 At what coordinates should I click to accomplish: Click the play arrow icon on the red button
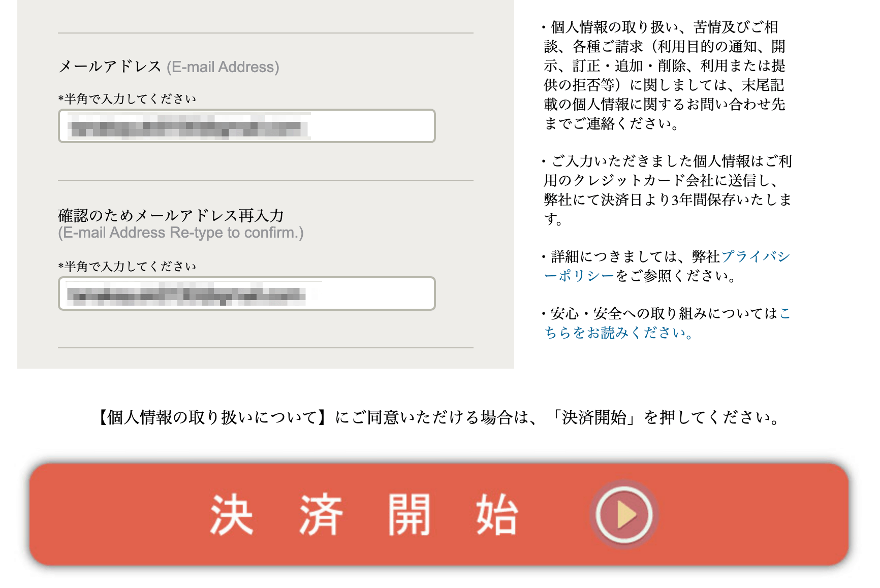click(x=624, y=514)
